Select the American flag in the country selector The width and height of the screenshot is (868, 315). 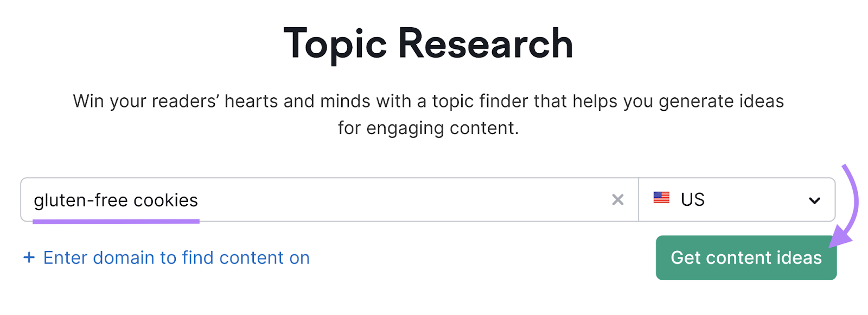(x=662, y=199)
